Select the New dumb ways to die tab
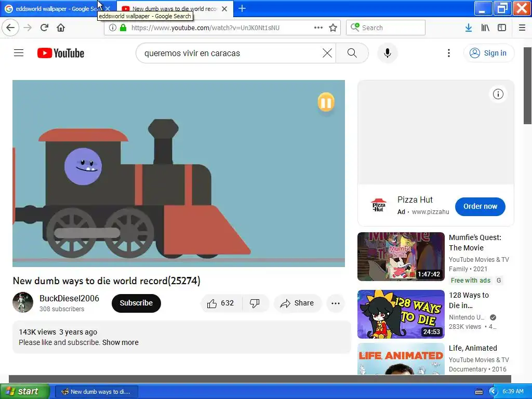Viewport: 532px width, 399px height. tap(175, 9)
